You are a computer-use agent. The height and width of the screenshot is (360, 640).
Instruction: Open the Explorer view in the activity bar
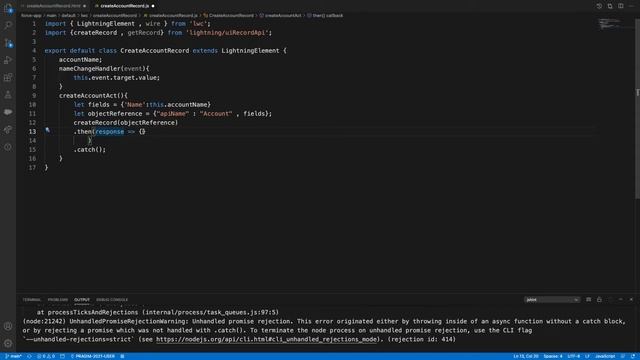pyautogui.click(x=8, y=8)
